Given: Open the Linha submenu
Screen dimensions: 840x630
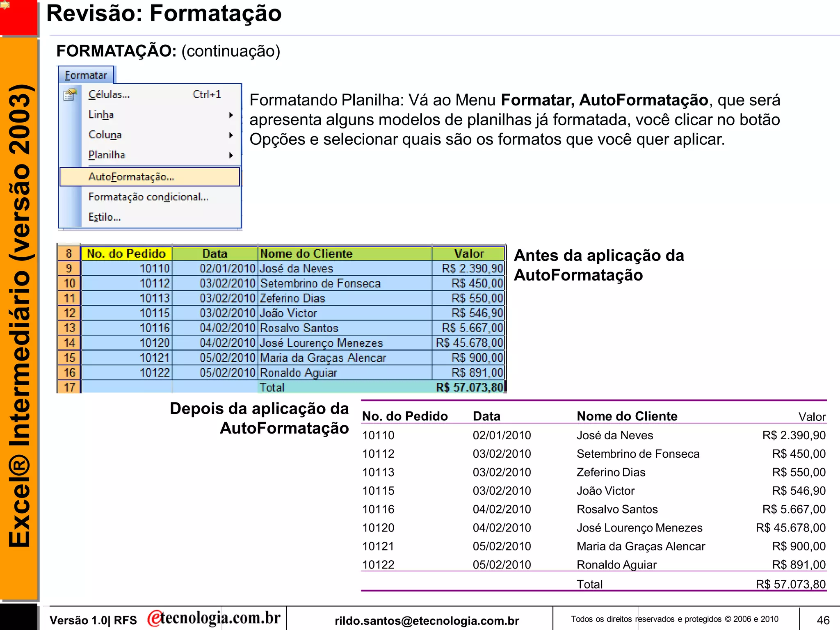Looking at the screenshot, I should pos(101,114).
